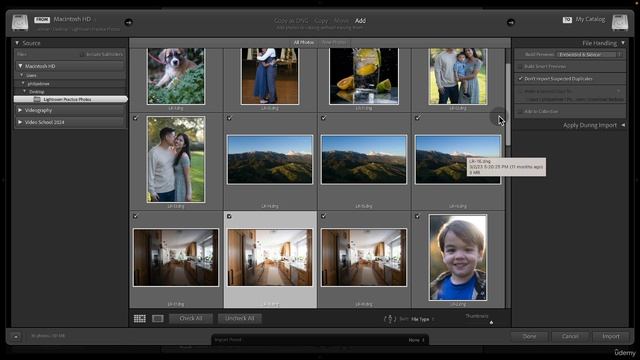Select the first mountain landscape thumbnail

[270, 159]
